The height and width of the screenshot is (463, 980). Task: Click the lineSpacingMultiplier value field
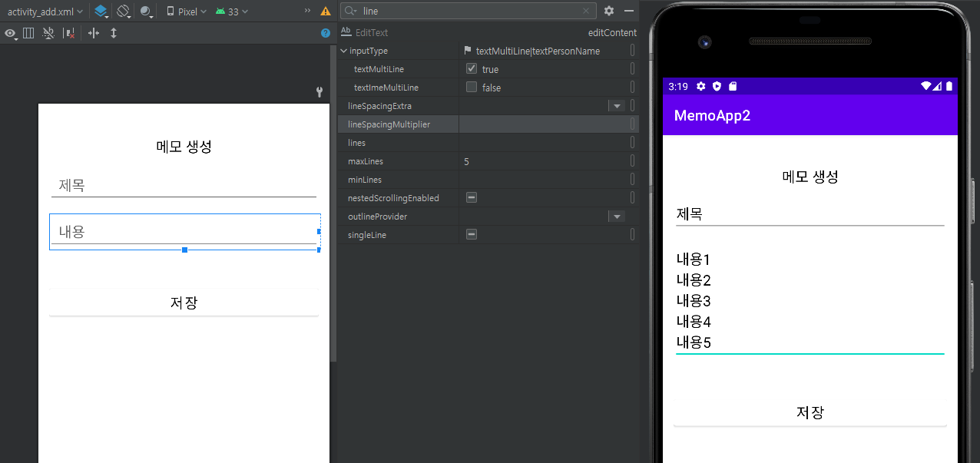(543, 124)
